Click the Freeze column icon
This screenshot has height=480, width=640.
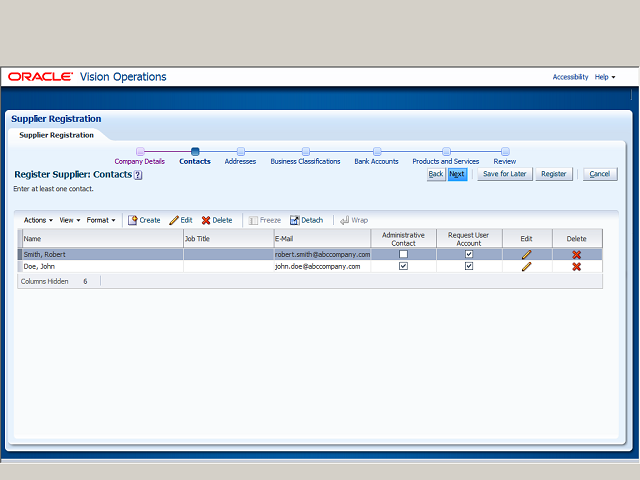coord(253,220)
